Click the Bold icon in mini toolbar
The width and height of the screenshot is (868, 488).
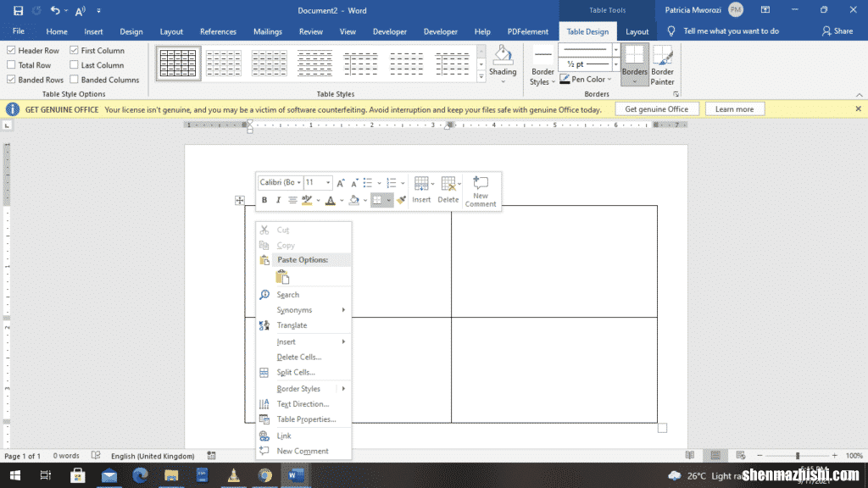[264, 200]
